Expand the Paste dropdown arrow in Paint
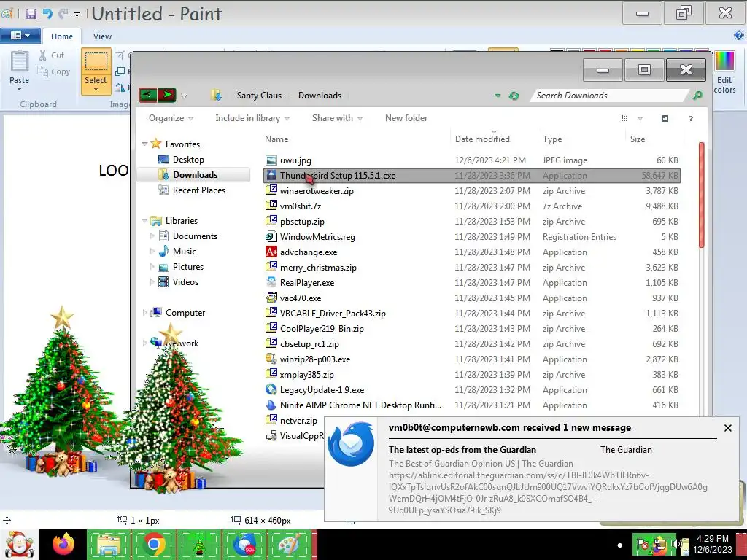 point(20,89)
